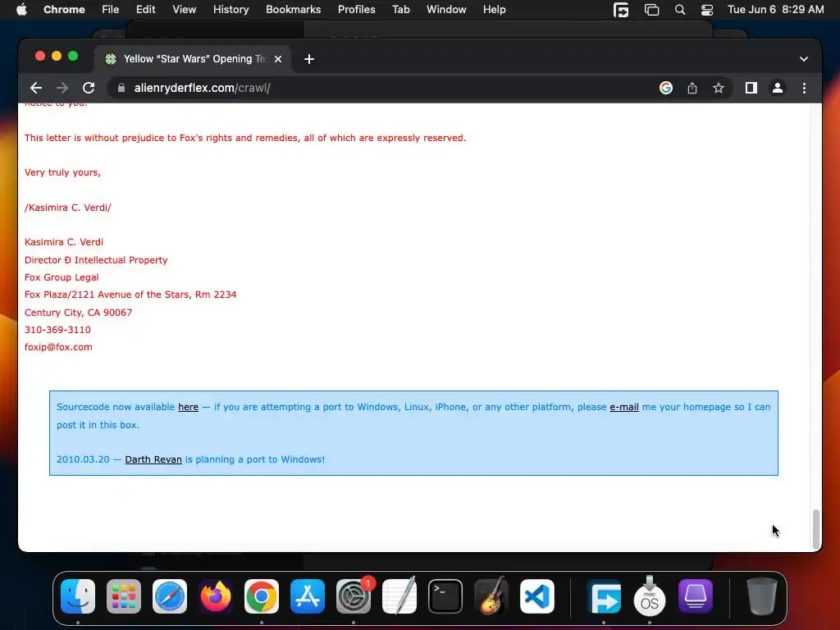The image size is (840, 630).
Task: Open Chrome's three-dot menu
Action: [x=804, y=88]
